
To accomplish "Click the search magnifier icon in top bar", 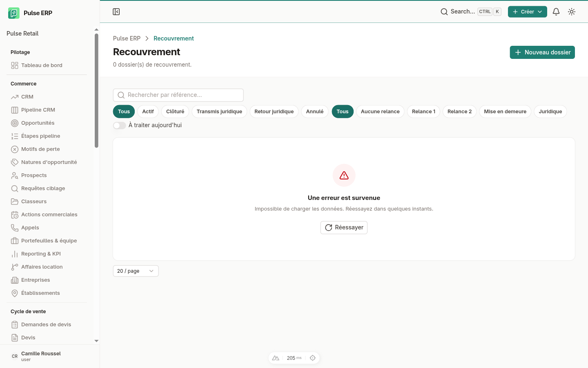I will 444,12.
